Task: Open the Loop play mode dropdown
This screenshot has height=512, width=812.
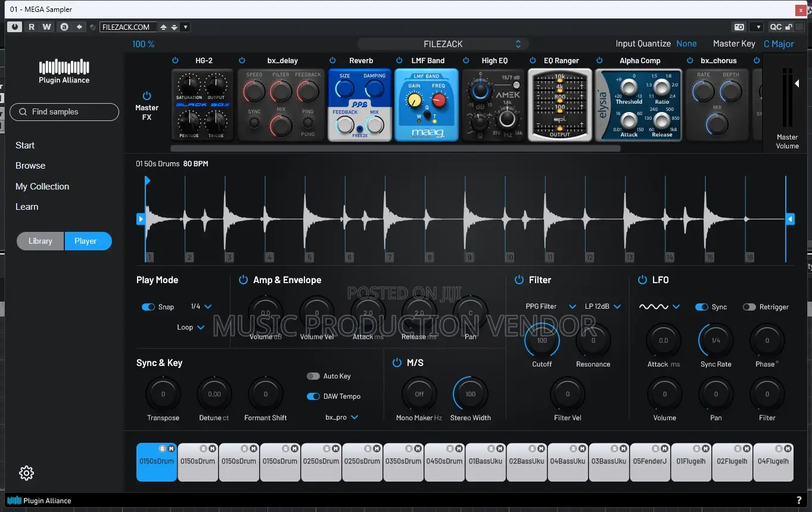Action: click(x=191, y=327)
